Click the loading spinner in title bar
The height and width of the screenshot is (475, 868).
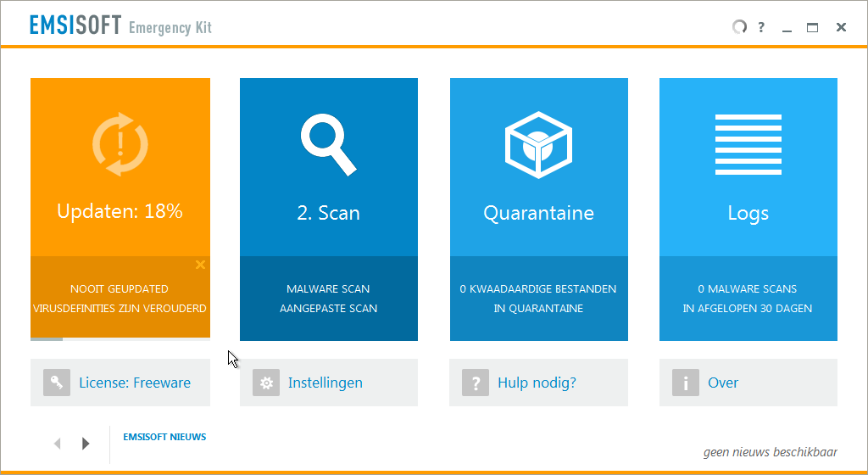point(739,27)
